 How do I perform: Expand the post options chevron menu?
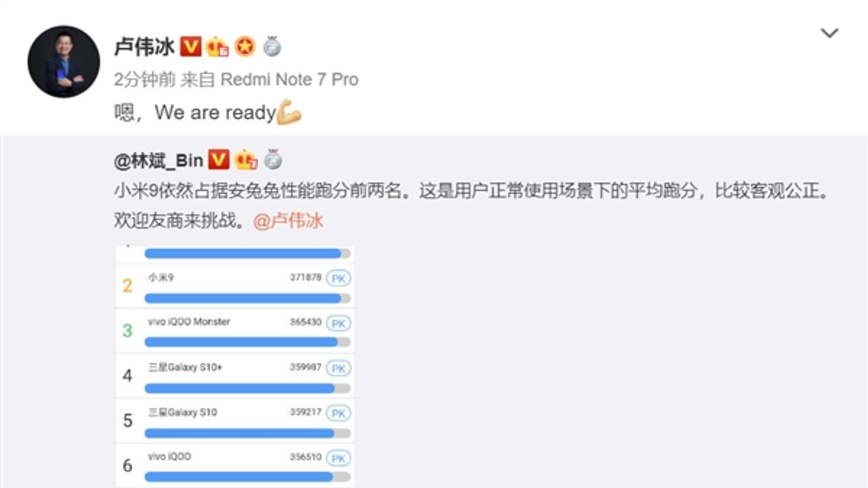pyautogui.click(x=829, y=33)
